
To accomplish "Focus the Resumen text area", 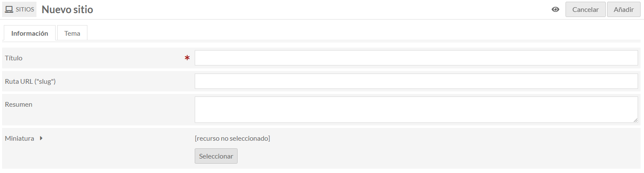I will [416, 110].
